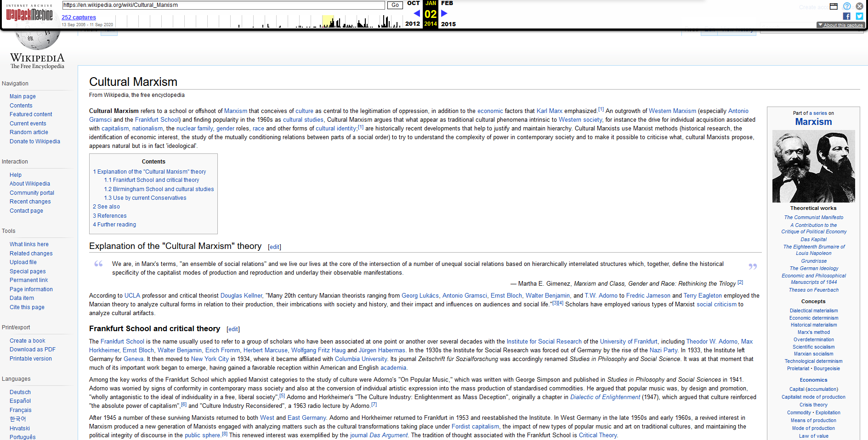Edit Frankfurt School and critical theory section
Viewport: 868px width, 440px height.
233,329
